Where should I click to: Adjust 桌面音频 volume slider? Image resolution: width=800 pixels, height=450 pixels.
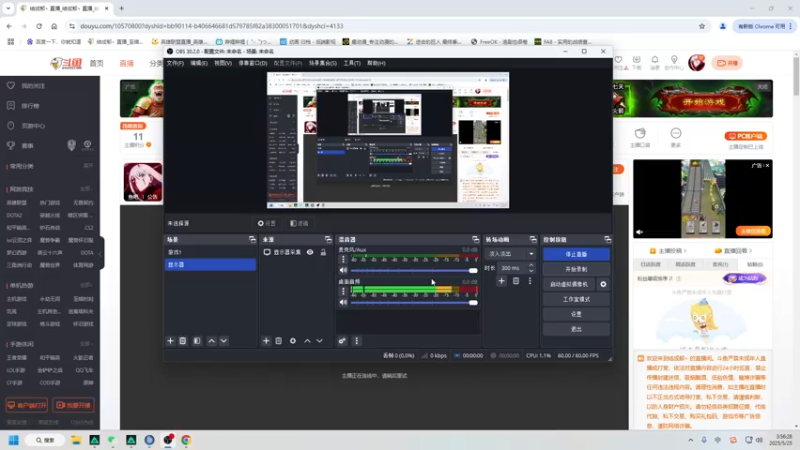414,303
